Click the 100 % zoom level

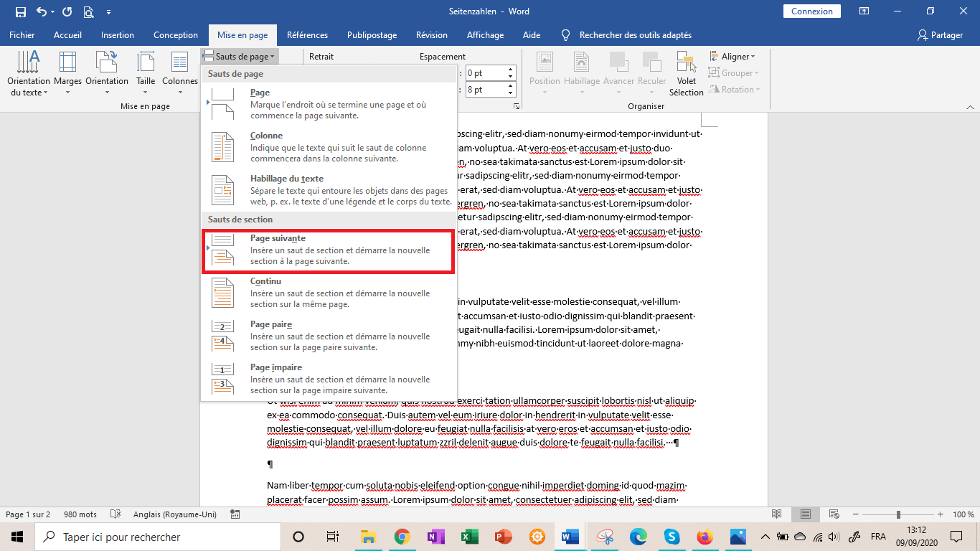click(963, 514)
